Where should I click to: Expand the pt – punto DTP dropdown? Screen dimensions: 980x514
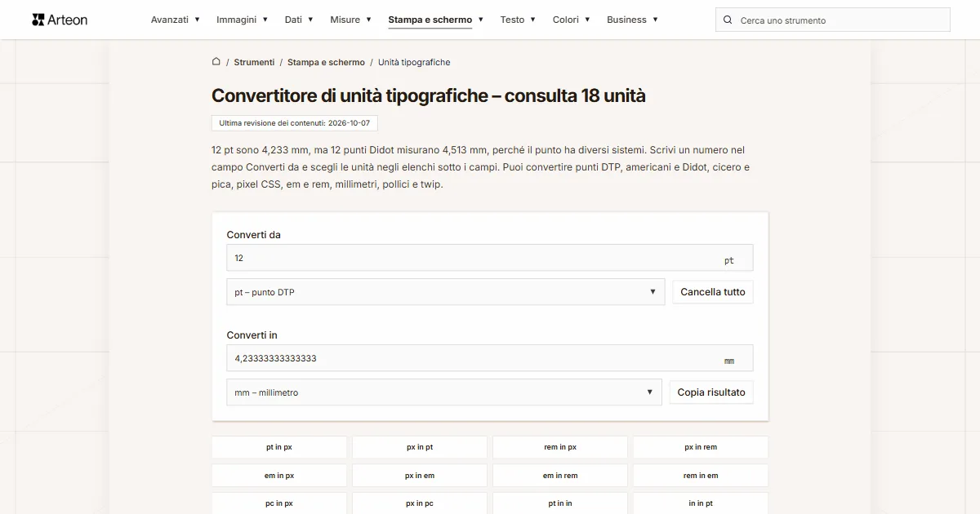coord(446,292)
